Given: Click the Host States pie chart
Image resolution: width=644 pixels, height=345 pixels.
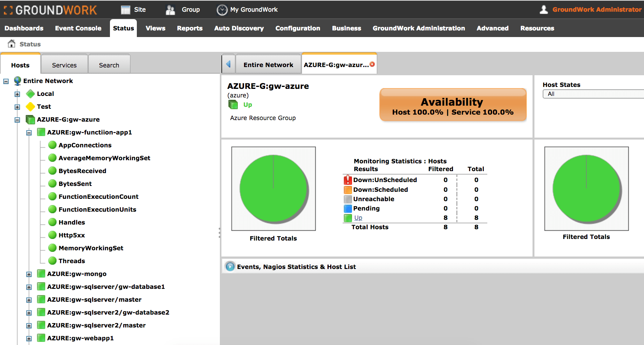Looking at the screenshot, I should click(x=586, y=189).
